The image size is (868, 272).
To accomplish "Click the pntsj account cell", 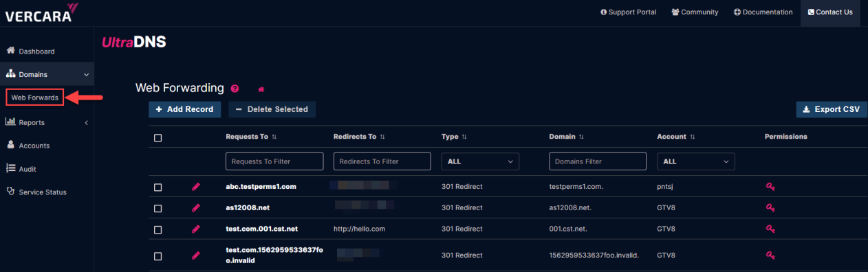I will (x=666, y=187).
